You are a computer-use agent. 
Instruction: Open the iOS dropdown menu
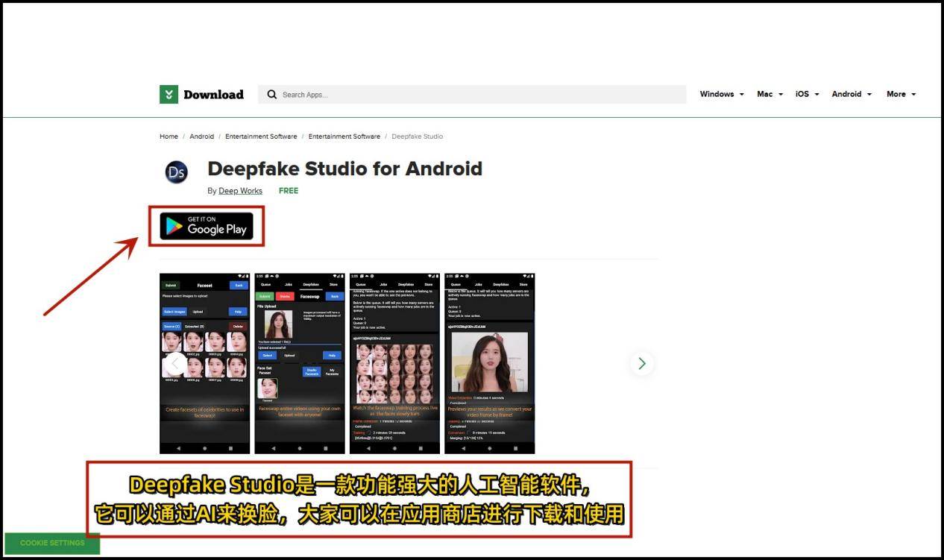click(x=808, y=94)
